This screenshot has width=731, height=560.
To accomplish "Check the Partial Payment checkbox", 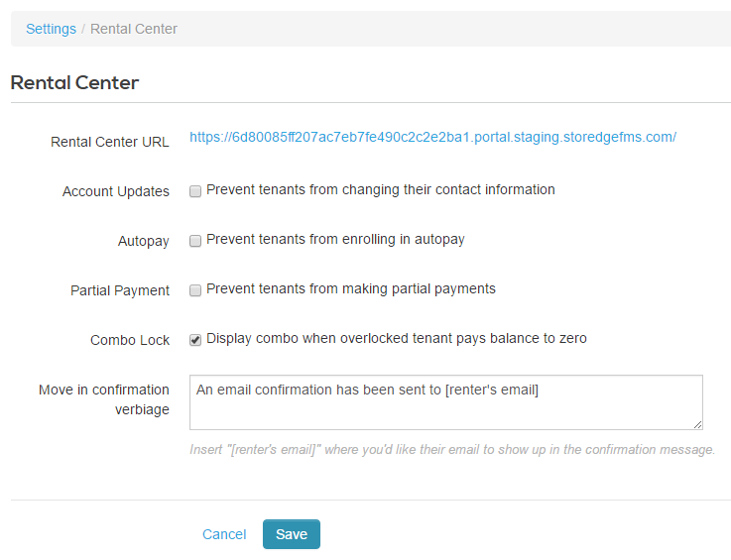I will click(195, 290).
